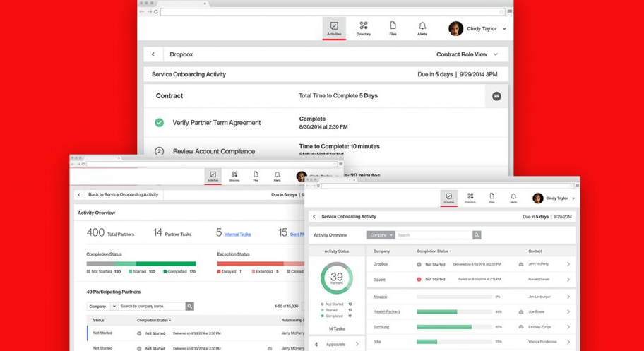644x351 pixels.
Task: Click the Hewlett-Packard progress bar
Action: pos(454,312)
